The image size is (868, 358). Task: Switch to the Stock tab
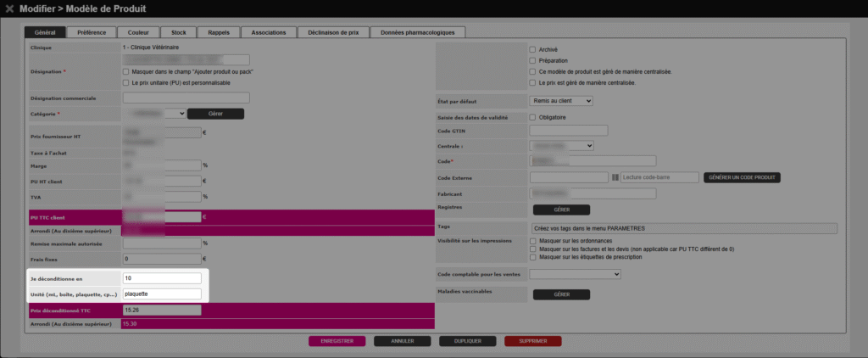(179, 32)
